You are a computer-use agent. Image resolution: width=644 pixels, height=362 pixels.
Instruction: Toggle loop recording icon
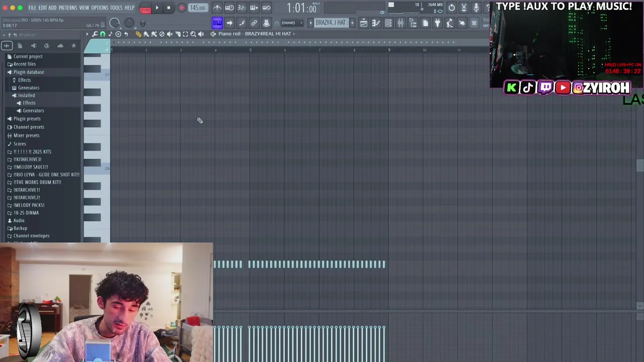(266, 8)
